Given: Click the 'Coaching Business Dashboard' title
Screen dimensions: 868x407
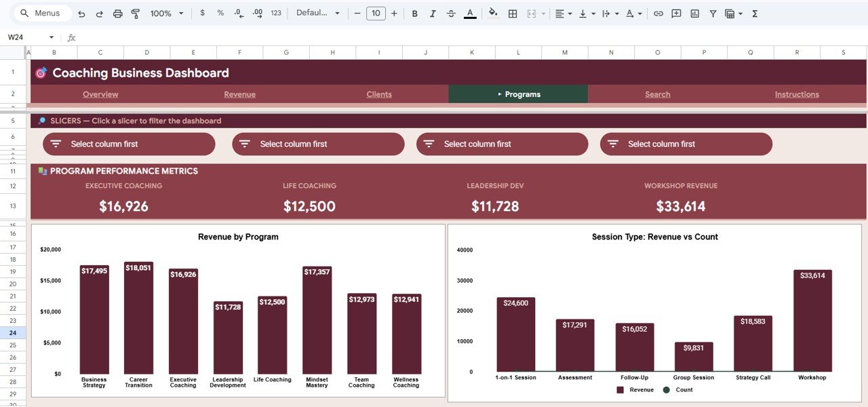Looking at the screenshot, I should coord(140,73).
